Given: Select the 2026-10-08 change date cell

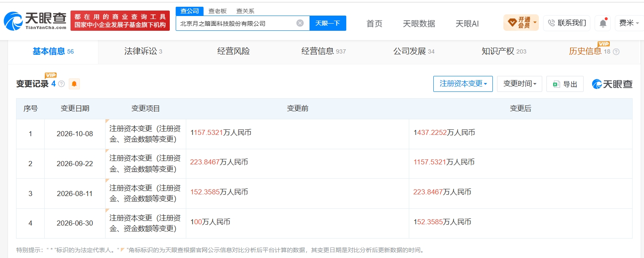Looking at the screenshot, I should [x=75, y=134].
